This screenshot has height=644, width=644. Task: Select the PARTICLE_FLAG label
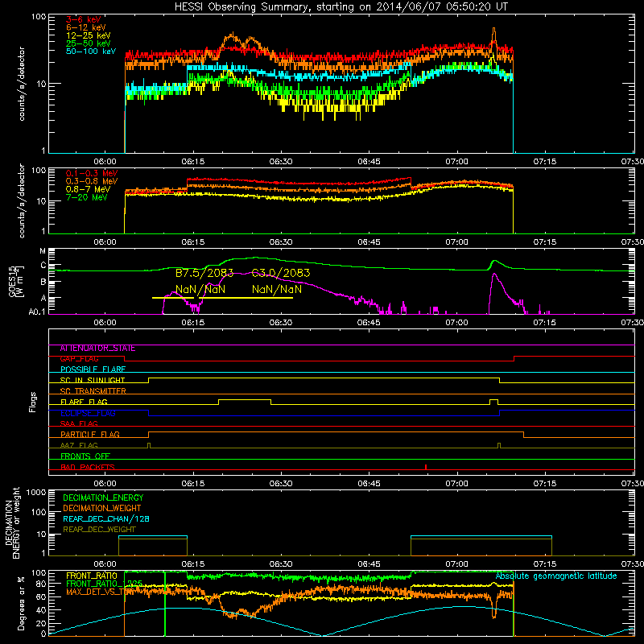point(90,435)
